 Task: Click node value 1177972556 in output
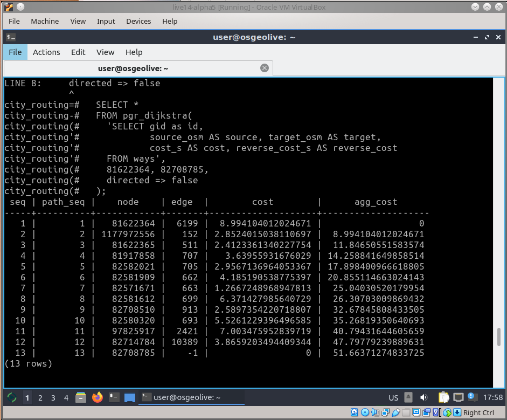pos(128,235)
